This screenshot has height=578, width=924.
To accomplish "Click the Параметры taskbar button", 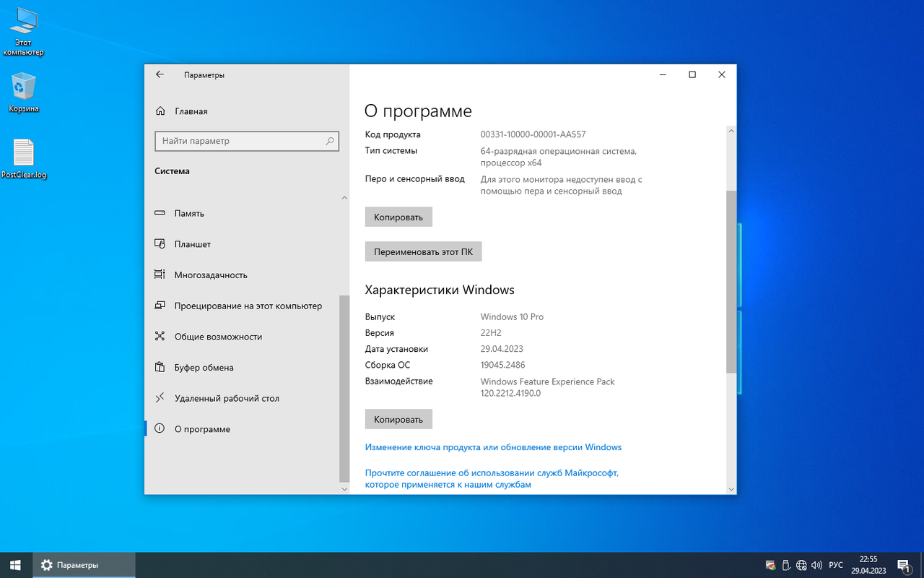I will click(84, 565).
